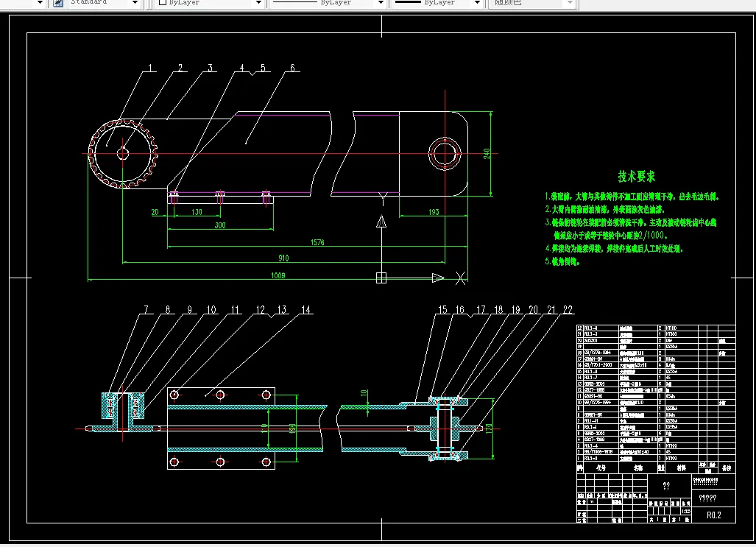The width and height of the screenshot is (756, 547).
Task: Select the 代号 column header in the parts list
Action: click(x=601, y=468)
